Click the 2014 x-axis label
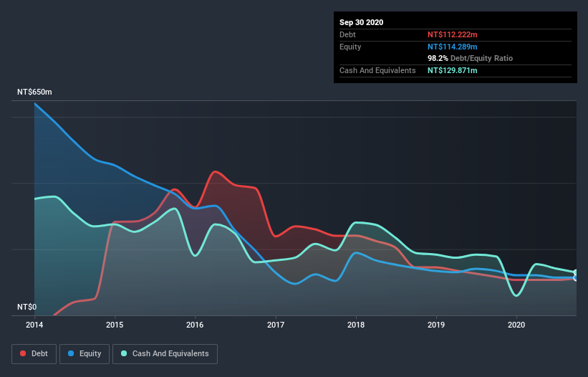 34,325
